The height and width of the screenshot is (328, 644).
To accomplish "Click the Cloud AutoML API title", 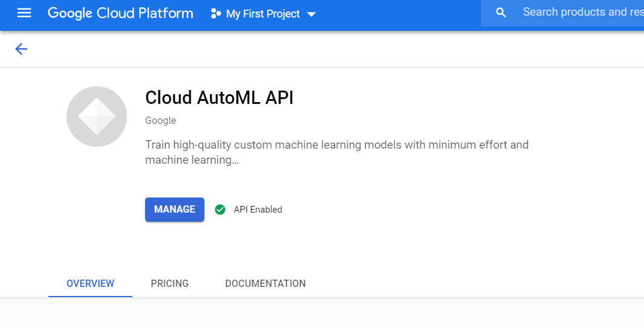I will coord(220,98).
